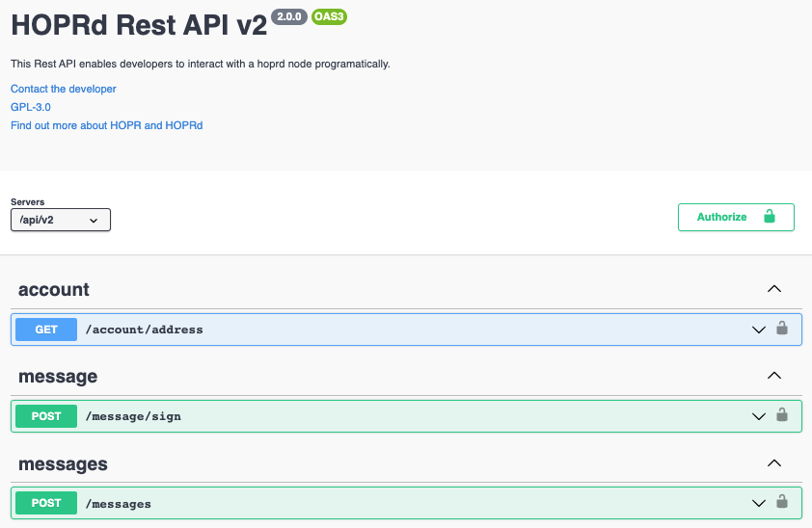The image size is (812, 528).
Task: Expand the POST /message/sign chevron
Action: 759,416
